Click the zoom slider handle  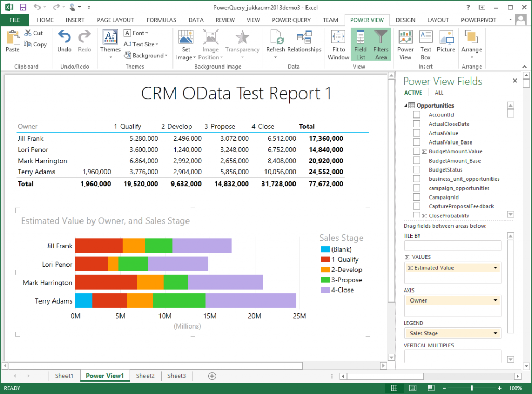[472, 388]
